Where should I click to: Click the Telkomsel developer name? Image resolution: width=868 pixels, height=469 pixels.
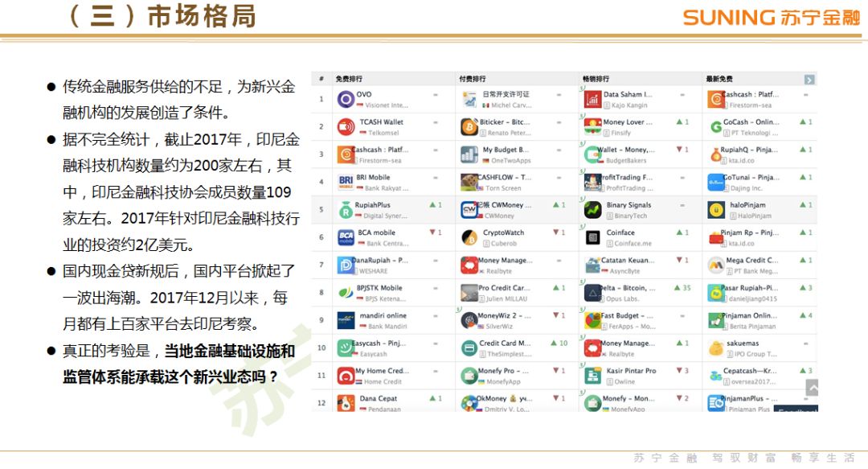pyautogui.click(x=383, y=133)
